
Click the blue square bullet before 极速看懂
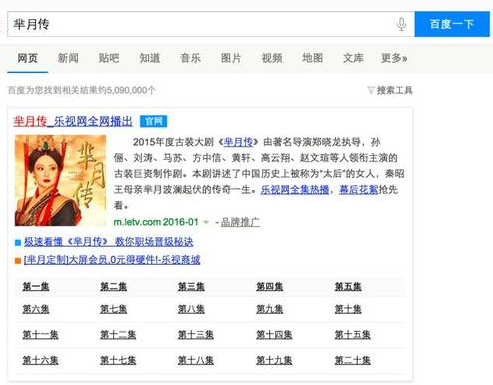point(18,242)
